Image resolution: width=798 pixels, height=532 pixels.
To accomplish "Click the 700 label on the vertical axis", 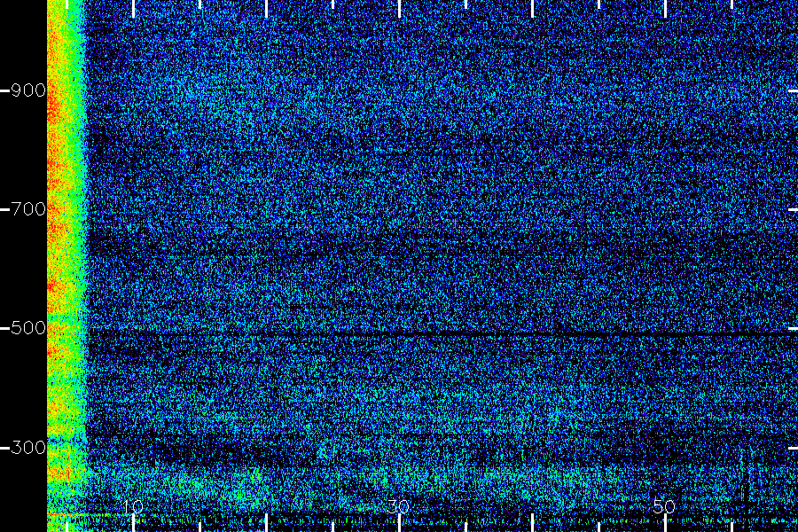I will (x=28, y=209).
